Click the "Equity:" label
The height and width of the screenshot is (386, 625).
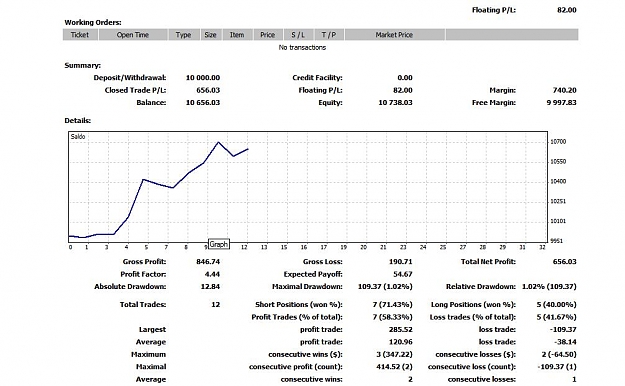tap(330, 102)
